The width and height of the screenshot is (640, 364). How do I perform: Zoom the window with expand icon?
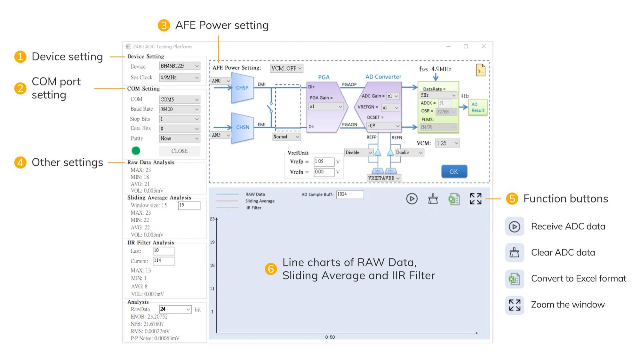point(476,199)
